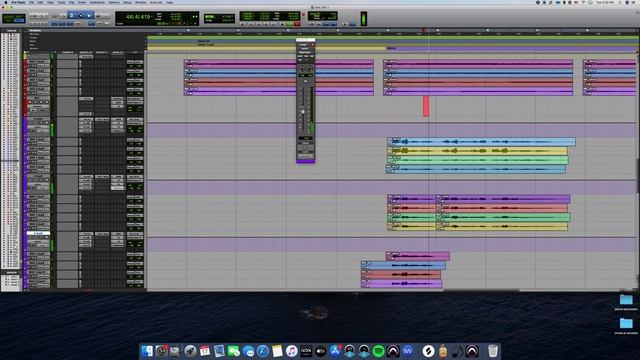
Task: Open FaceTime from the dock
Action: tap(233, 351)
